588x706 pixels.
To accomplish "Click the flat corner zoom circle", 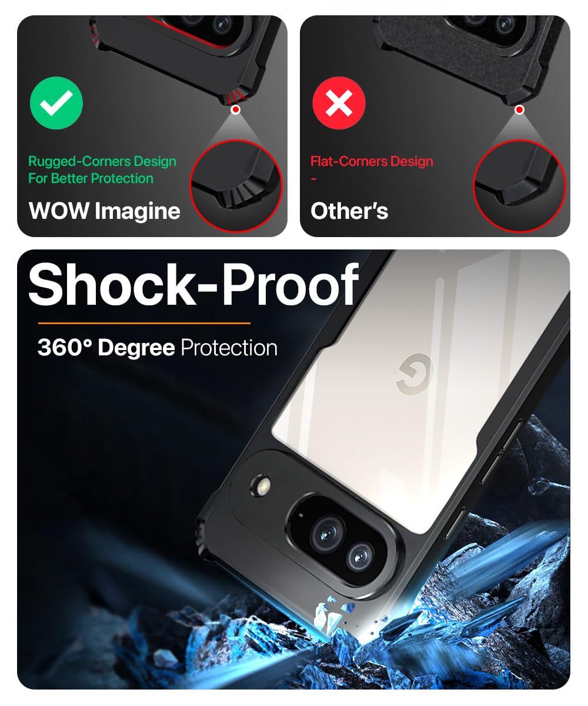I will coord(520,186).
